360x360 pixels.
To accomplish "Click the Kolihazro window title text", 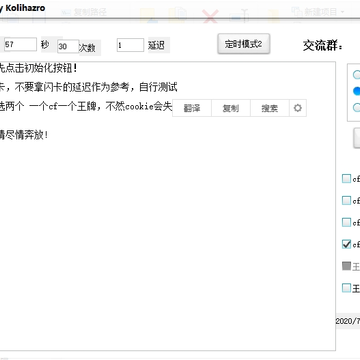I will pos(23,8).
